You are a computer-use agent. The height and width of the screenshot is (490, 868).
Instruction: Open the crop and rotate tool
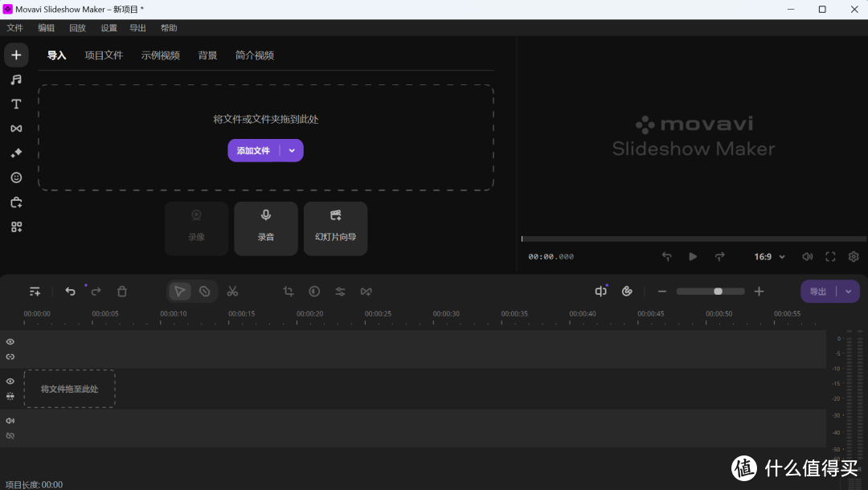[289, 292]
